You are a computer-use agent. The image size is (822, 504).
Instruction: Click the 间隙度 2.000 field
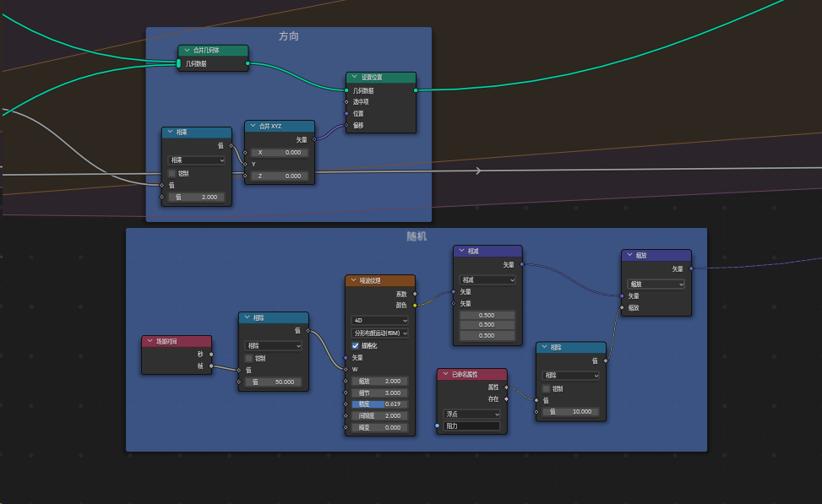coord(379,416)
